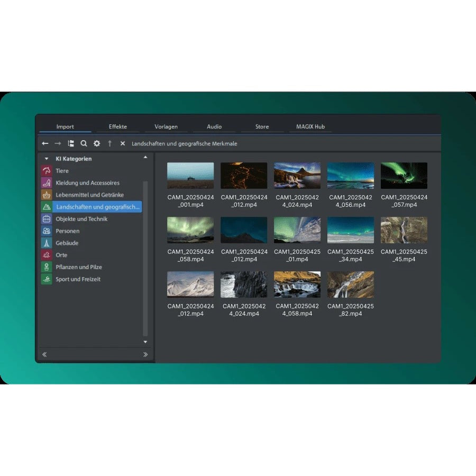Open the MAGIX Hub tab
476x476 pixels.
(310, 126)
